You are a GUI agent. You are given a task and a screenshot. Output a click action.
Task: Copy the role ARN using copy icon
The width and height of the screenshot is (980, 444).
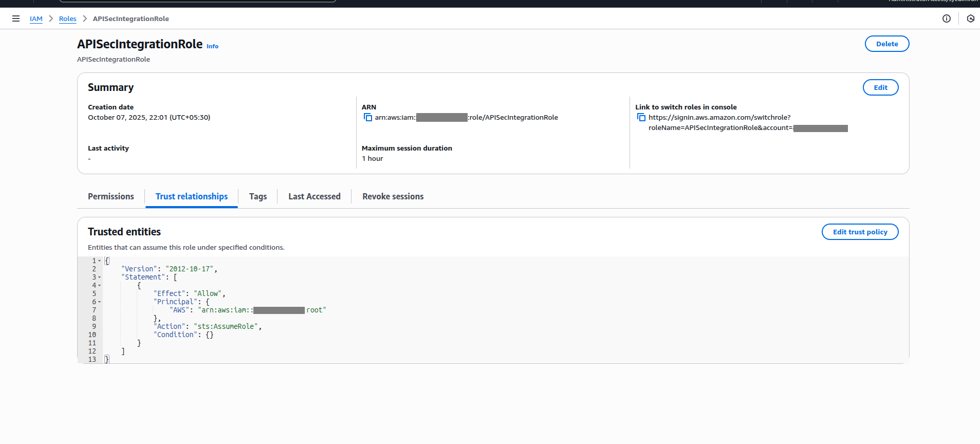(368, 118)
